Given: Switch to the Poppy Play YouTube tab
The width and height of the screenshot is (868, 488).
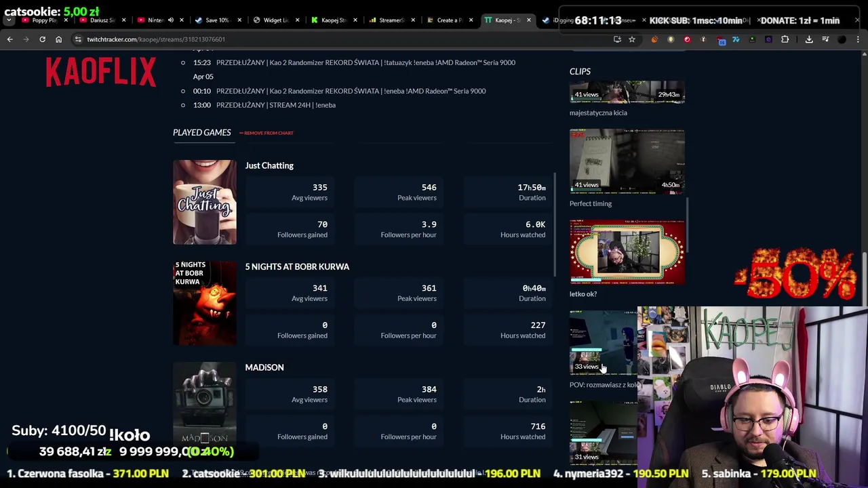Looking at the screenshot, I should coord(44,20).
